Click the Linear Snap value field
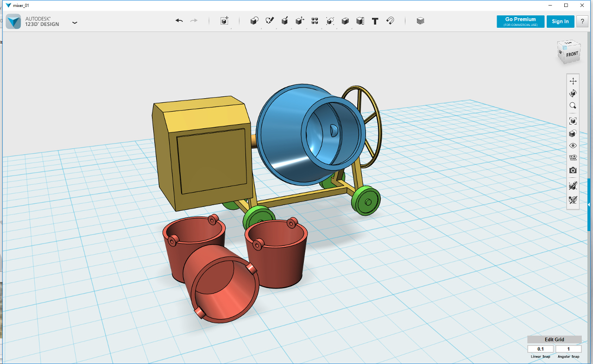 (541, 349)
